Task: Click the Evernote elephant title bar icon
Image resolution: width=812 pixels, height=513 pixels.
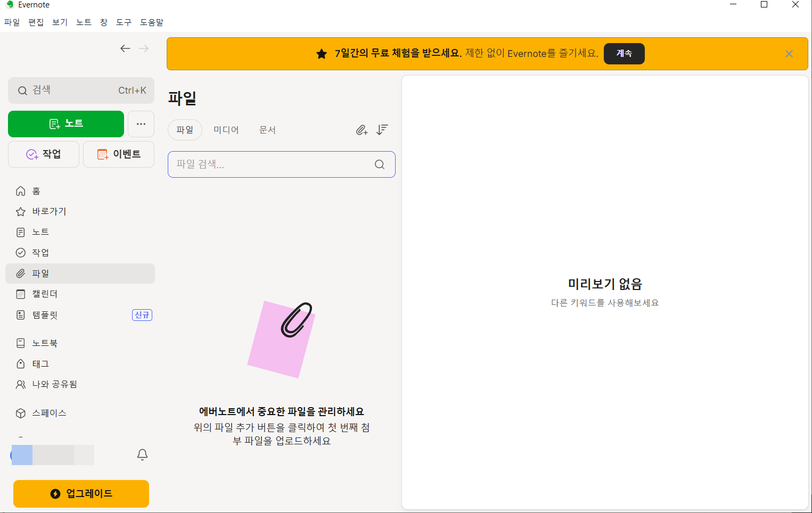Action: click(x=10, y=5)
